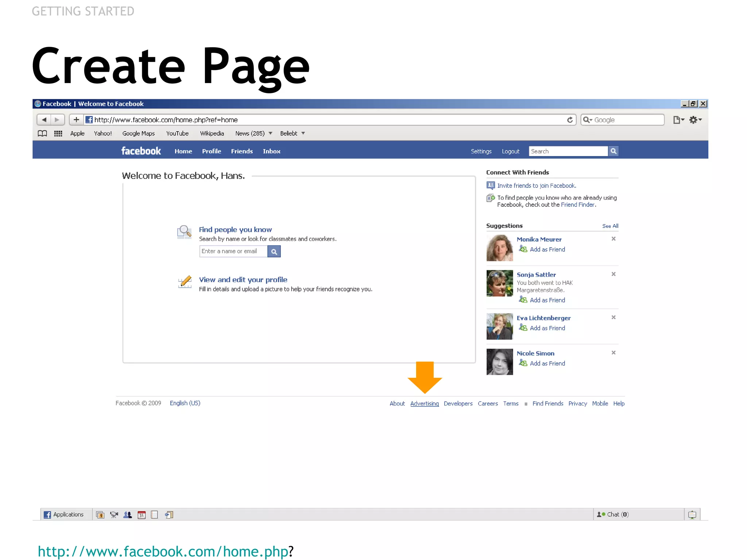The width and height of the screenshot is (747, 560).
Task: Click the Developers footer link
Action: (458, 404)
